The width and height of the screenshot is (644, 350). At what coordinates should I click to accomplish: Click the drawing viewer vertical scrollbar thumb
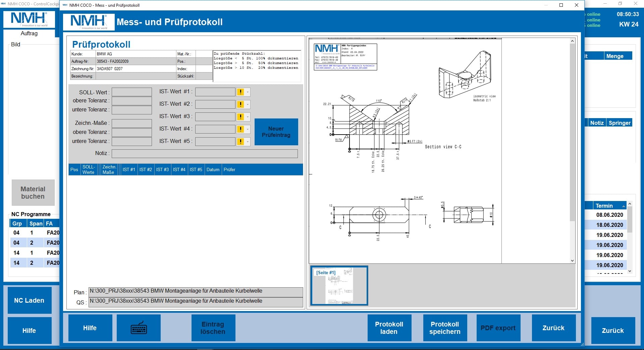click(x=572, y=133)
